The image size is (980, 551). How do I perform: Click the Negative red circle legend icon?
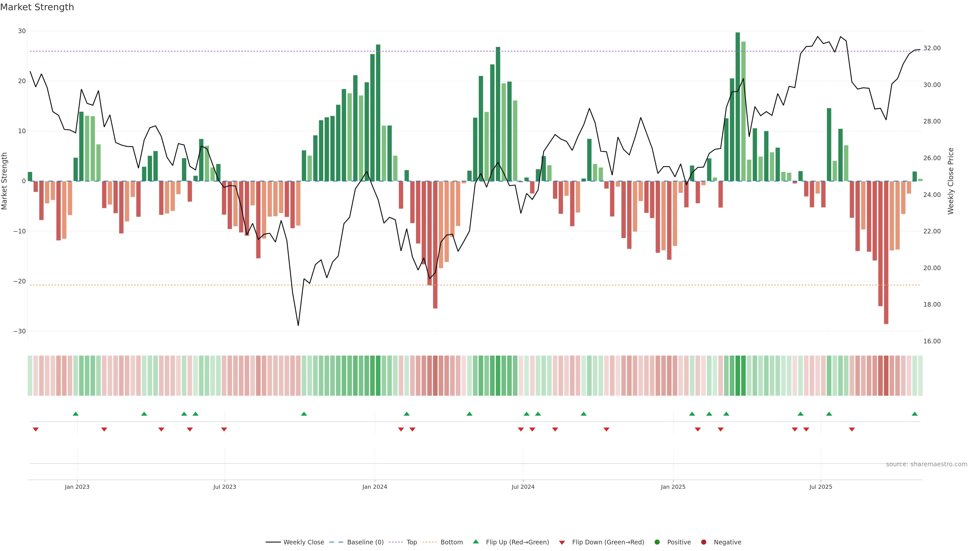[703, 542]
